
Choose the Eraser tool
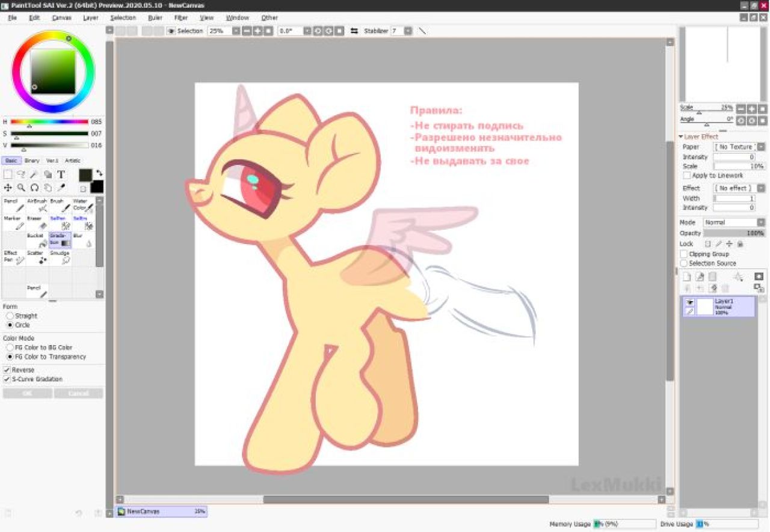[x=37, y=223]
